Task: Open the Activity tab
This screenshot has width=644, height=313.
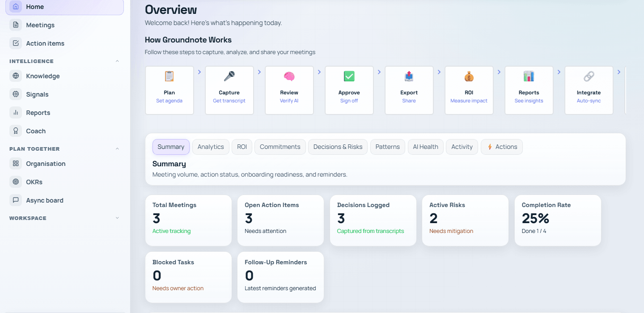Action: (x=462, y=147)
